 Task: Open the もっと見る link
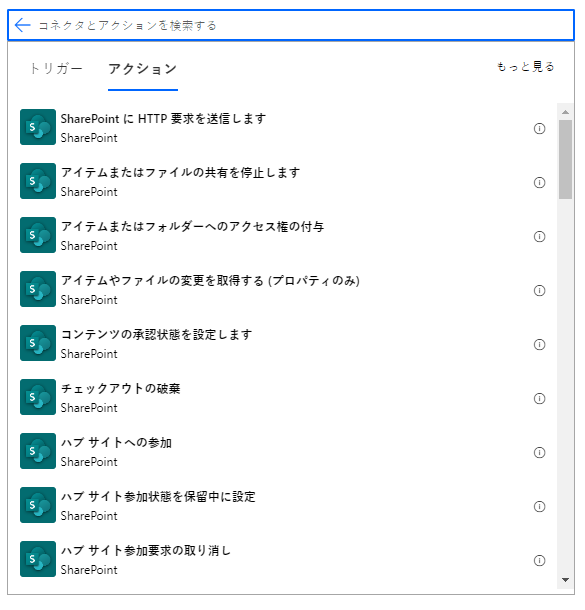[525, 67]
